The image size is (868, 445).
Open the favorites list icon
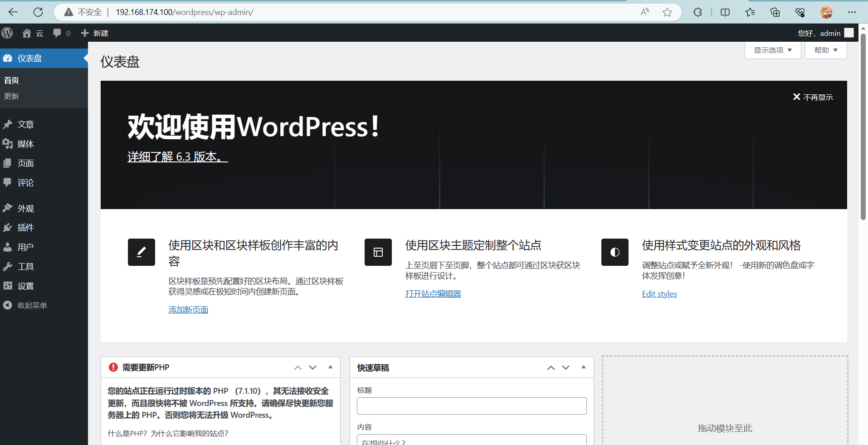(x=750, y=12)
